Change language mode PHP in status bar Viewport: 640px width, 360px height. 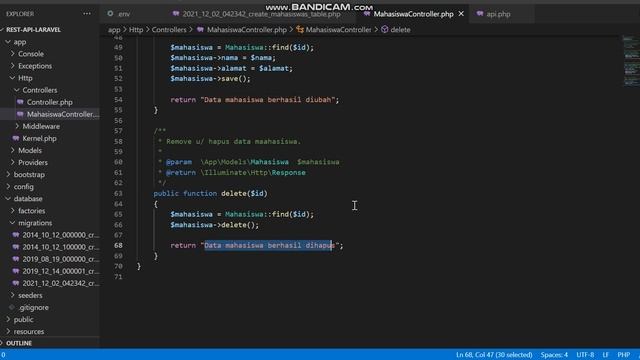623,355
